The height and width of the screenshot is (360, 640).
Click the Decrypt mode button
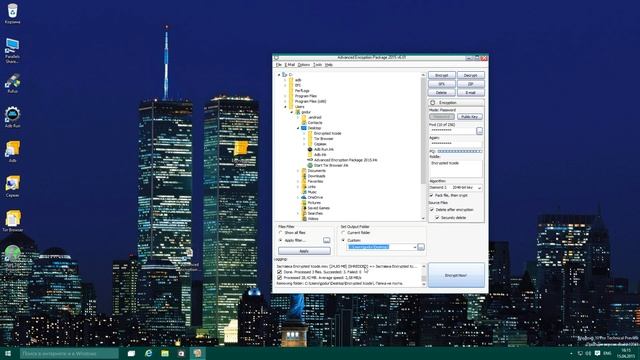pos(471,76)
